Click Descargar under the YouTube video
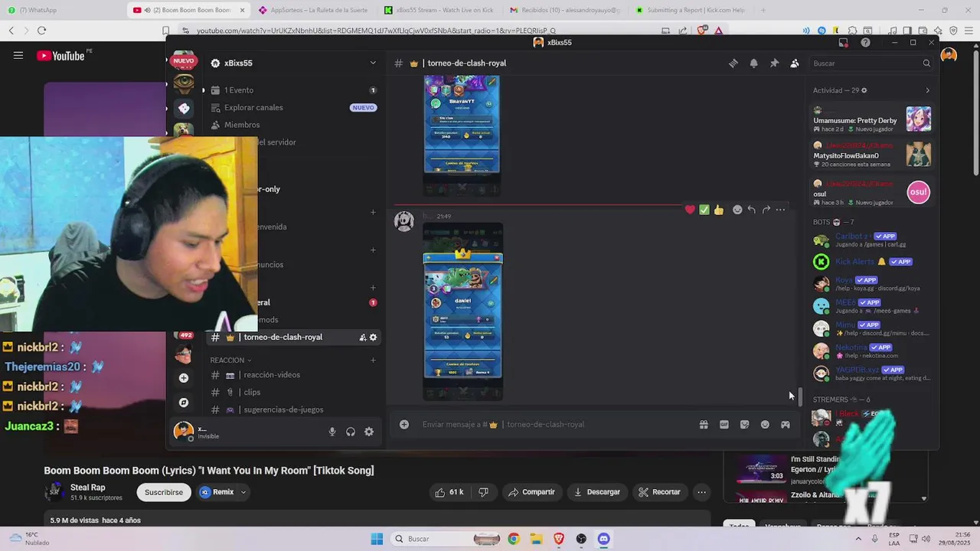The width and height of the screenshot is (980, 551). [597, 492]
